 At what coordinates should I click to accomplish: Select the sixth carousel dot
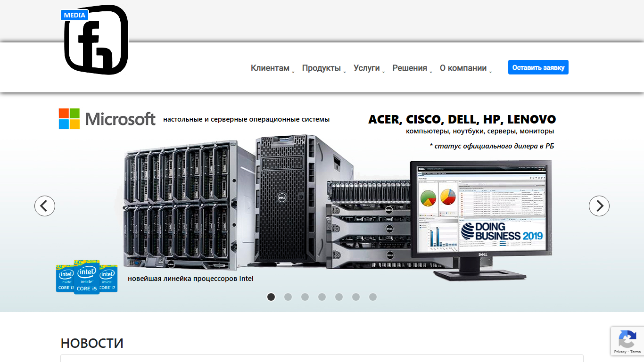(x=356, y=297)
